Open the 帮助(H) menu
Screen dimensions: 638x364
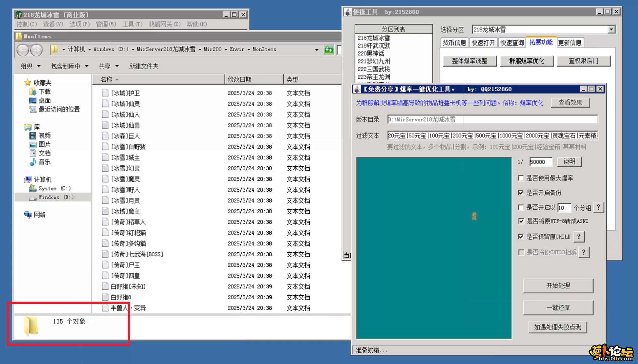tap(197, 24)
